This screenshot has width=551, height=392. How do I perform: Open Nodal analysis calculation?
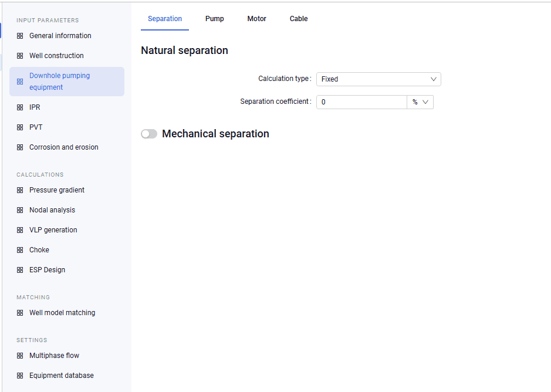tap(67, 210)
